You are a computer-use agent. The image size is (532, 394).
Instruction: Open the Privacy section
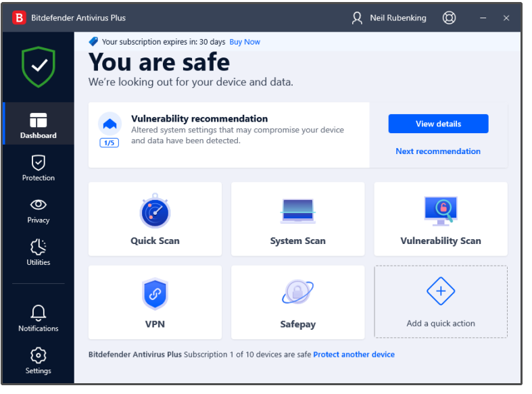tap(39, 211)
